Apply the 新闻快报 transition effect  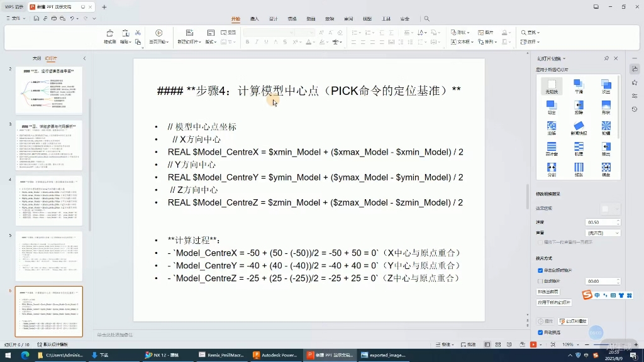pyautogui.click(x=579, y=128)
